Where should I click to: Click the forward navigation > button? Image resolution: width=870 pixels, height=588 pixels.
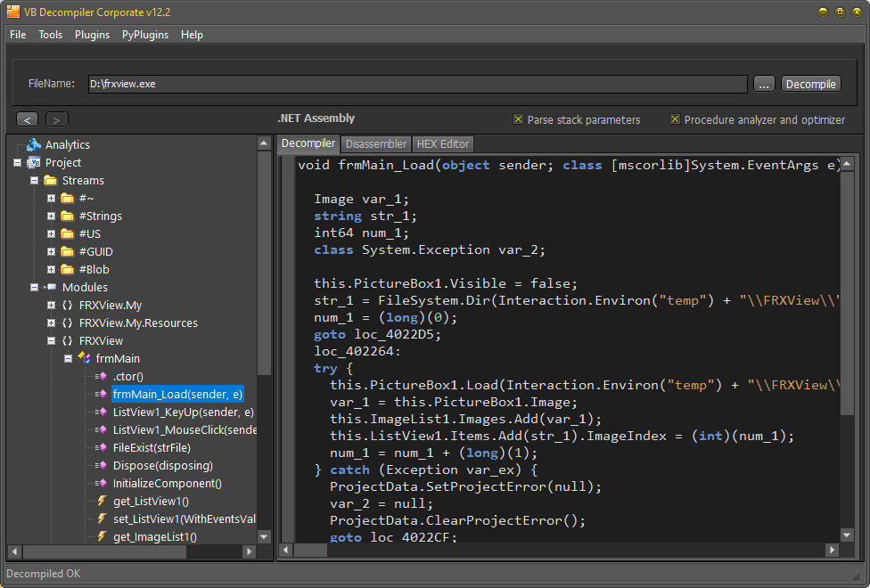pos(56,119)
